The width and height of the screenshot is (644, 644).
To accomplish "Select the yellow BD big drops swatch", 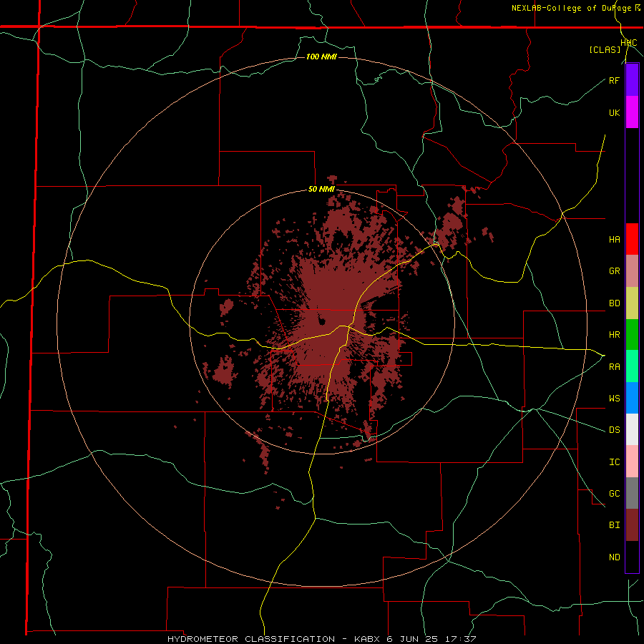I will [x=632, y=303].
